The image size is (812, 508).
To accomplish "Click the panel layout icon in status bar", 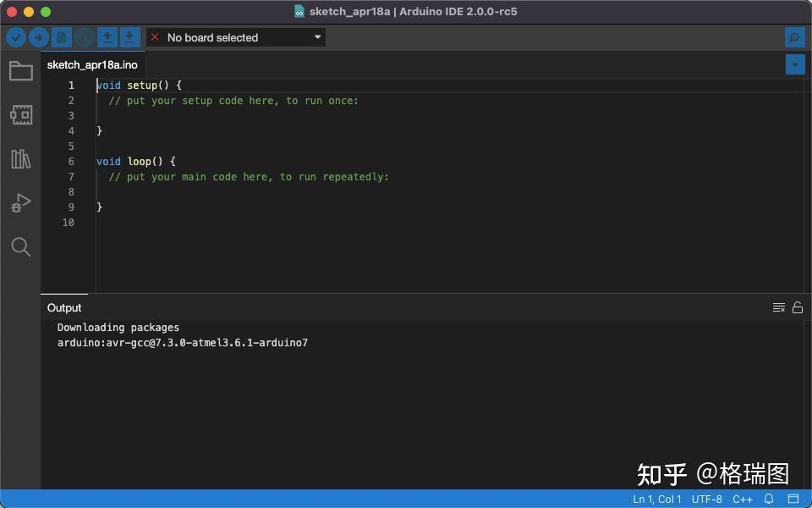I will pyautogui.click(x=793, y=499).
